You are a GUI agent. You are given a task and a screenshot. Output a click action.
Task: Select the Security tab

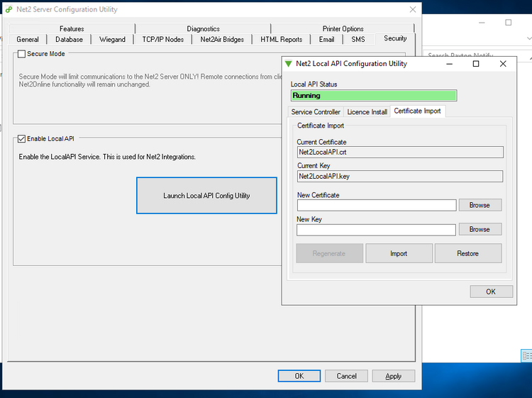395,38
